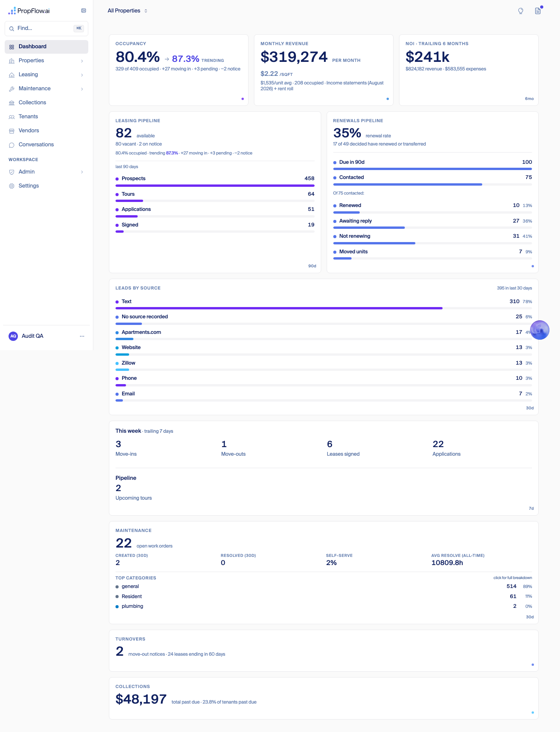Image resolution: width=560 pixels, height=732 pixels.
Task: Click the Website lead source row
Action: (x=324, y=351)
